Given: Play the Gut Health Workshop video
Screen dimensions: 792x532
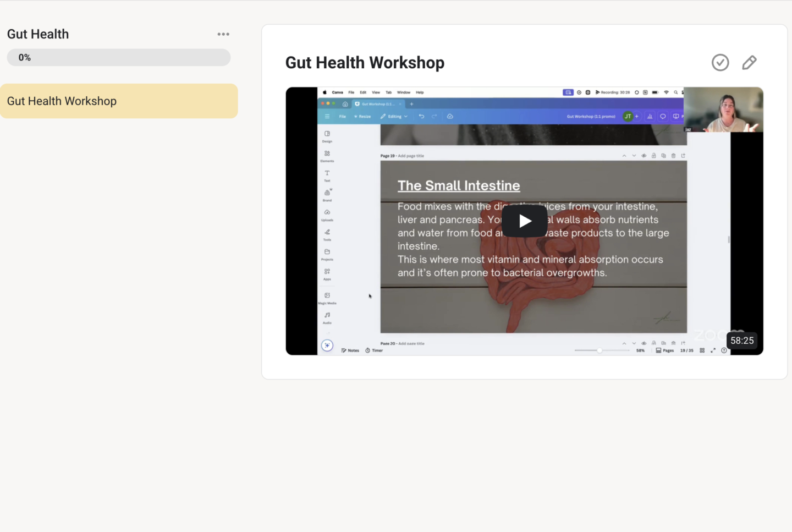Looking at the screenshot, I should tap(525, 221).
